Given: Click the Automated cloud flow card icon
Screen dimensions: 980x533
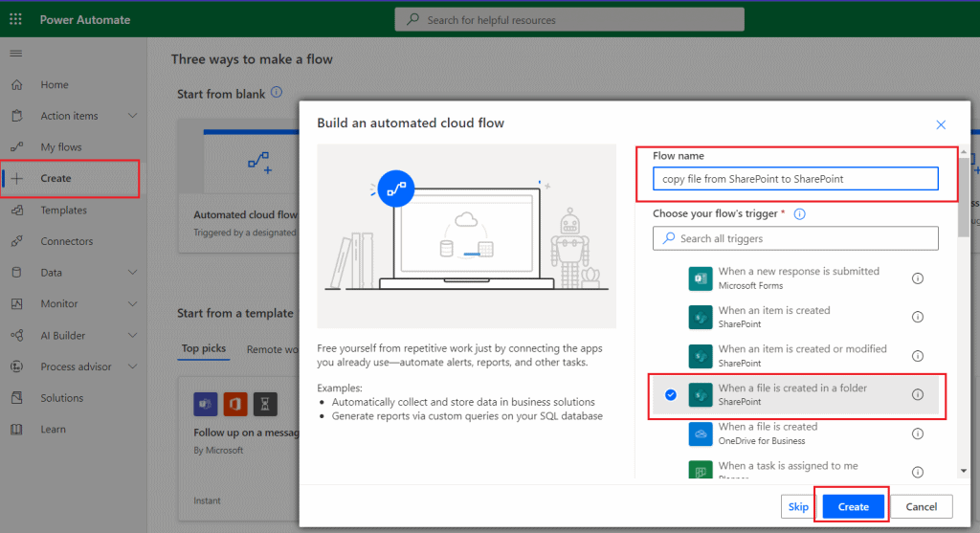Looking at the screenshot, I should click(x=258, y=163).
